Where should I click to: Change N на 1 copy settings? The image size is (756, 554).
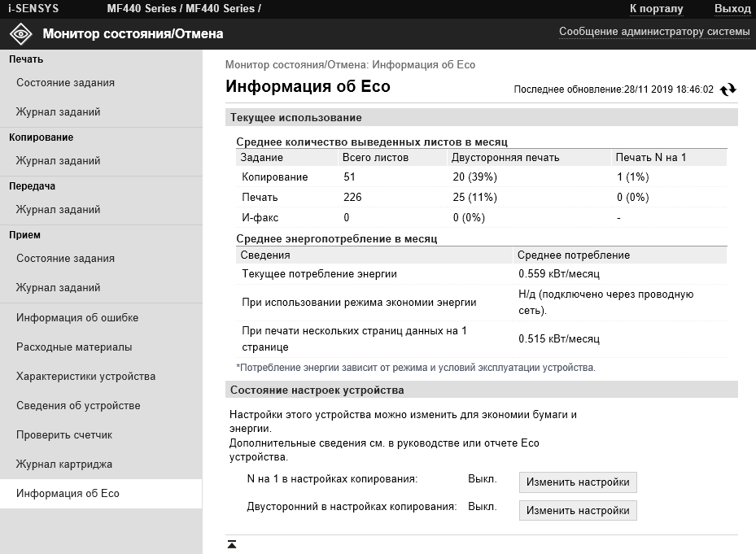click(578, 482)
